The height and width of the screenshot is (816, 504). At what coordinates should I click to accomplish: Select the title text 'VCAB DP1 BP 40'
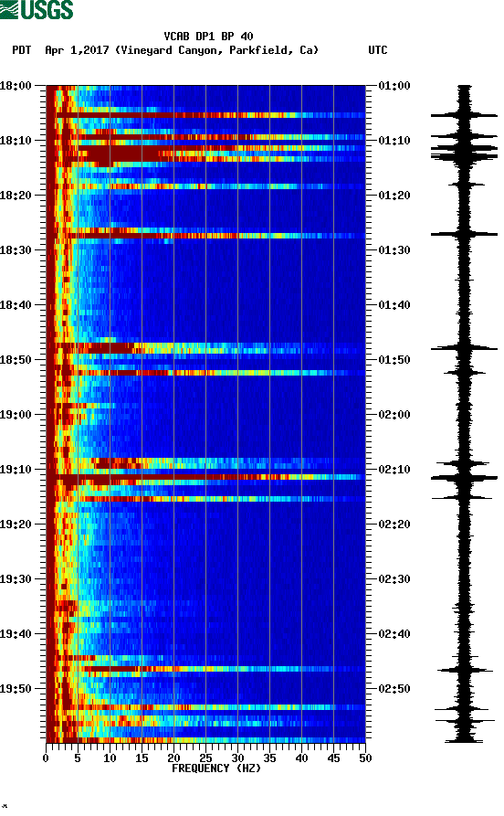[x=208, y=37]
